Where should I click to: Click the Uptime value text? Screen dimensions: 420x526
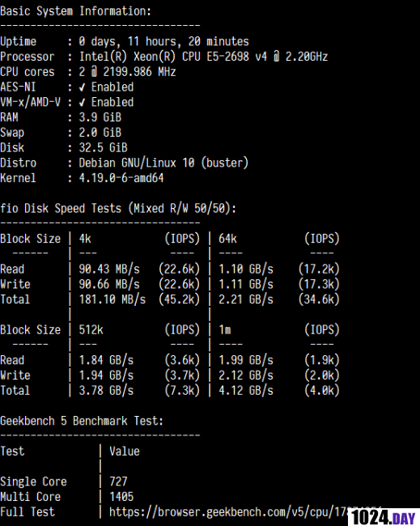tap(163, 41)
